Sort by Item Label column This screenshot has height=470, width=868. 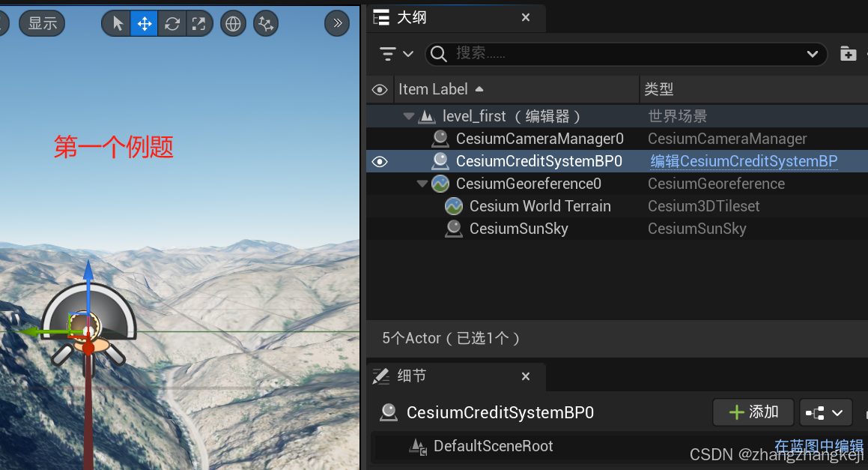tap(517, 89)
